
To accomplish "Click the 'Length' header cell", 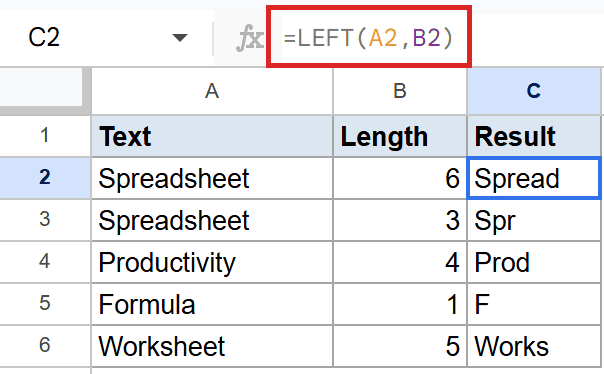I will (x=400, y=136).
